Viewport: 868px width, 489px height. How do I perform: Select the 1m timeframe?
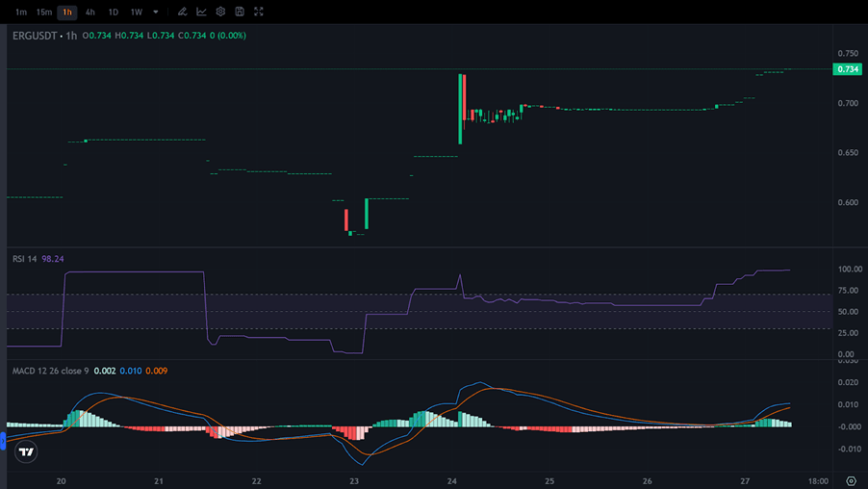pos(21,12)
